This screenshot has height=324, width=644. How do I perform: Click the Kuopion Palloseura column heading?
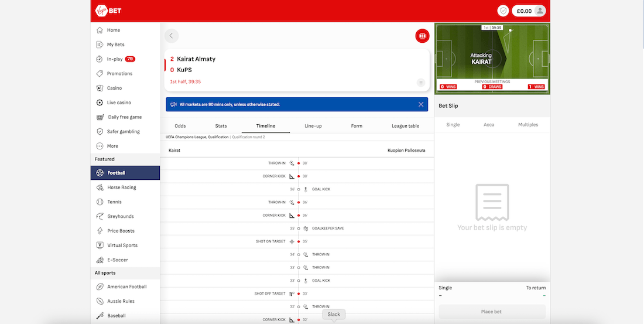point(406,151)
